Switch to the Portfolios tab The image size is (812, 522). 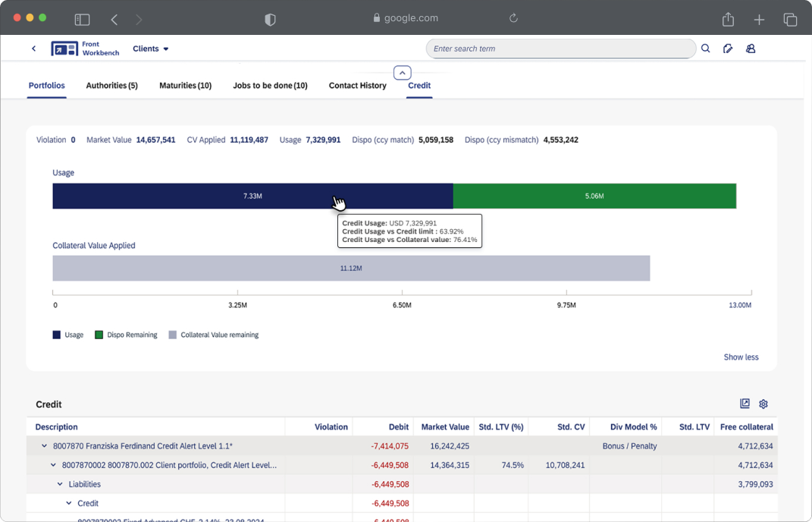(46, 86)
